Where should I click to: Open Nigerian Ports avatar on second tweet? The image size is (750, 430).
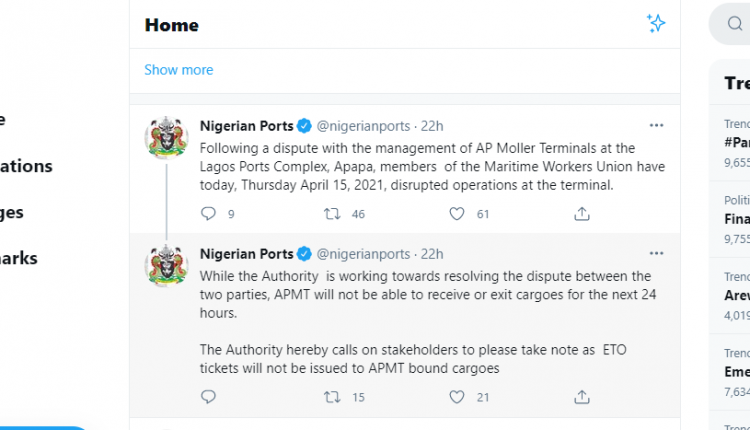point(166,265)
